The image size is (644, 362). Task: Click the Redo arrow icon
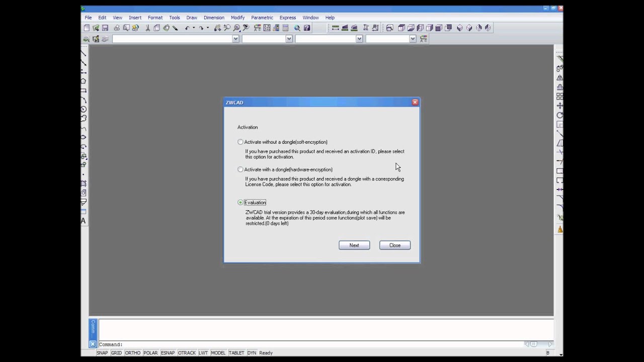click(x=201, y=28)
